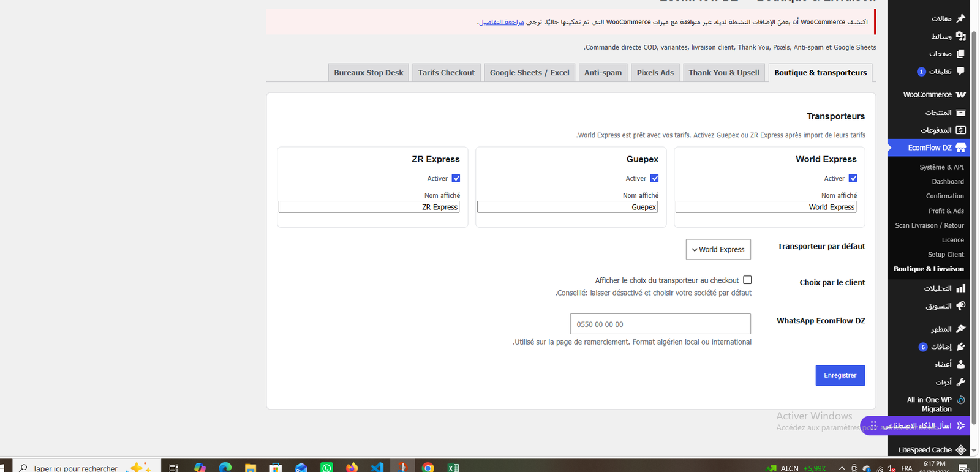Viewport: 980px width, 472px height.
Task: Click the FRA language indicator
Action: [907, 468]
